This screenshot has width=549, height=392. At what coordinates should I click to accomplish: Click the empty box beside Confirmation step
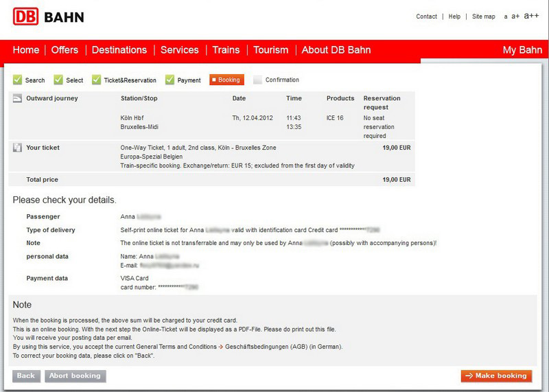click(x=258, y=80)
